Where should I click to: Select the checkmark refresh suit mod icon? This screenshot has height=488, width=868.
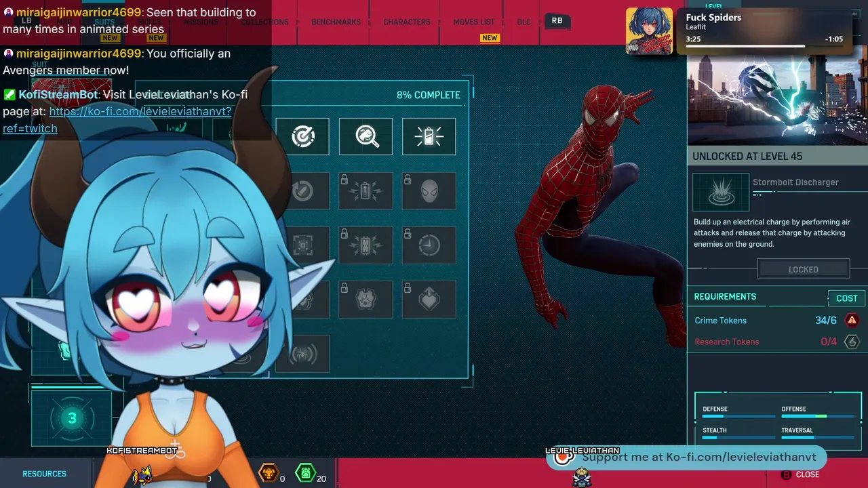304,190
